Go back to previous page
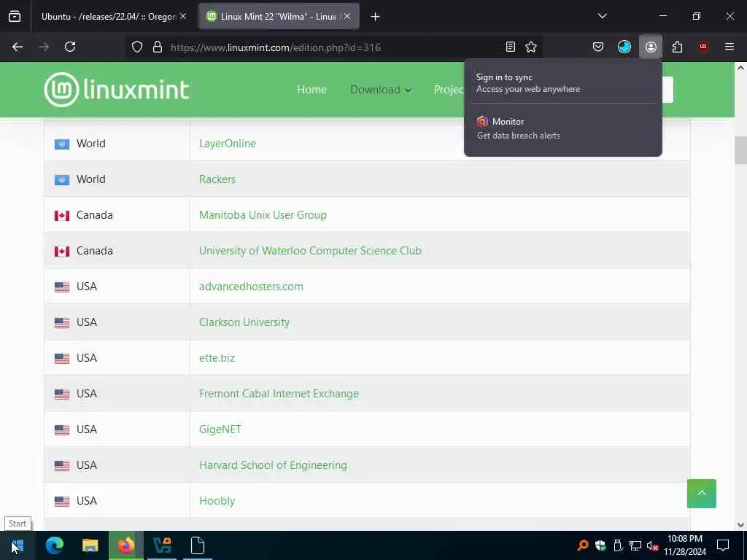The height and width of the screenshot is (560, 747). tap(18, 47)
